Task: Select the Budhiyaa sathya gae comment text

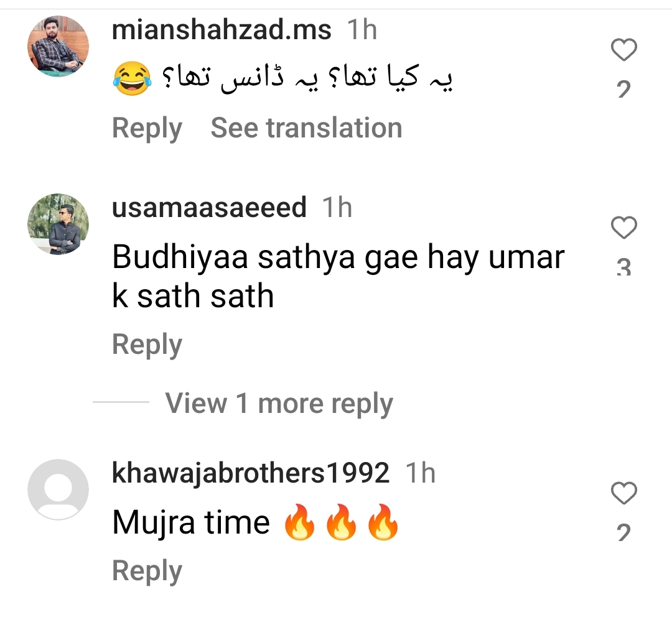Action: (x=338, y=276)
